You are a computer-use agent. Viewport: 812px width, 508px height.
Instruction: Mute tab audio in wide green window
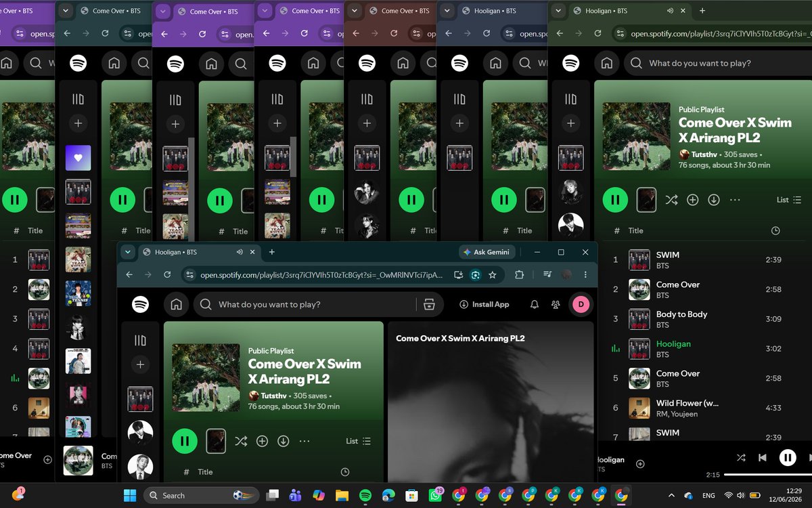tap(670, 11)
